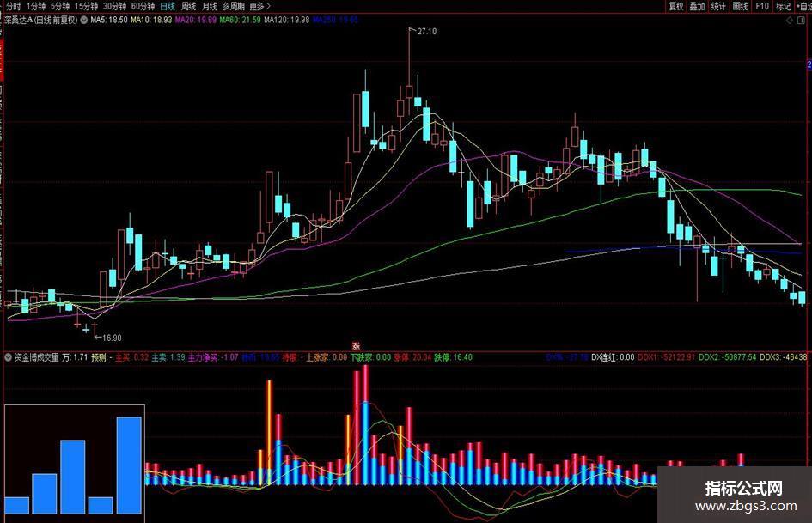Open the 多周期 multi-period view
This screenshot has width=812, height=523.
[233, 6]
